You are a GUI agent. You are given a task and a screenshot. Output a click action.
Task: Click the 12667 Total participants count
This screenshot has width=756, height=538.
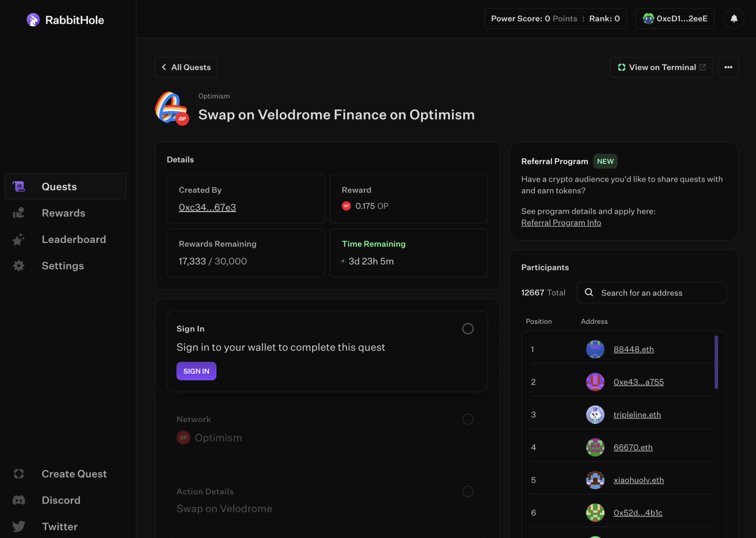pyautogui.click(x=543, y=293)
